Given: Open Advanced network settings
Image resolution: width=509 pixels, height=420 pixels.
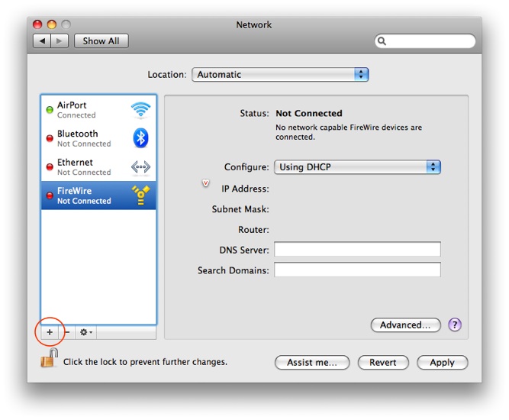Looking at the screenshot, I should pos(405,325).
